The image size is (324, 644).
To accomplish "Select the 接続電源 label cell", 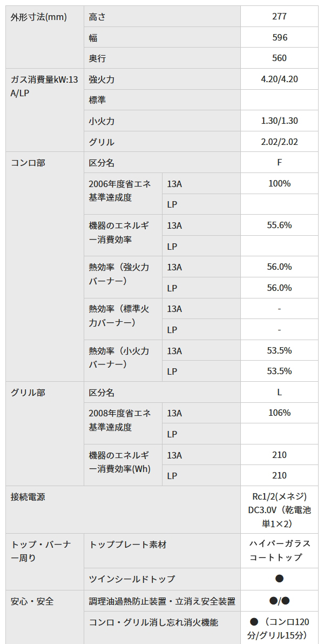I will coord(28,496).
